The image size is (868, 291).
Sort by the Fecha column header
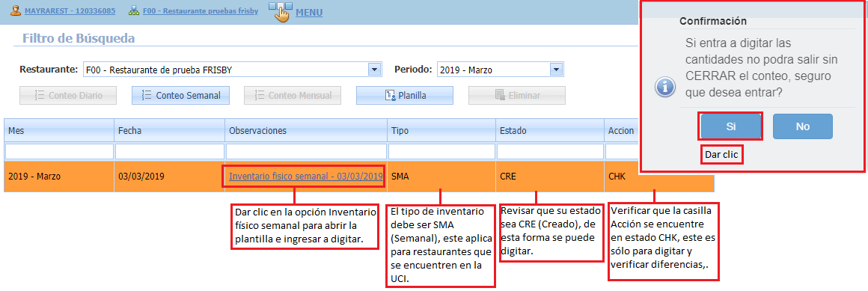coord(169,131)
